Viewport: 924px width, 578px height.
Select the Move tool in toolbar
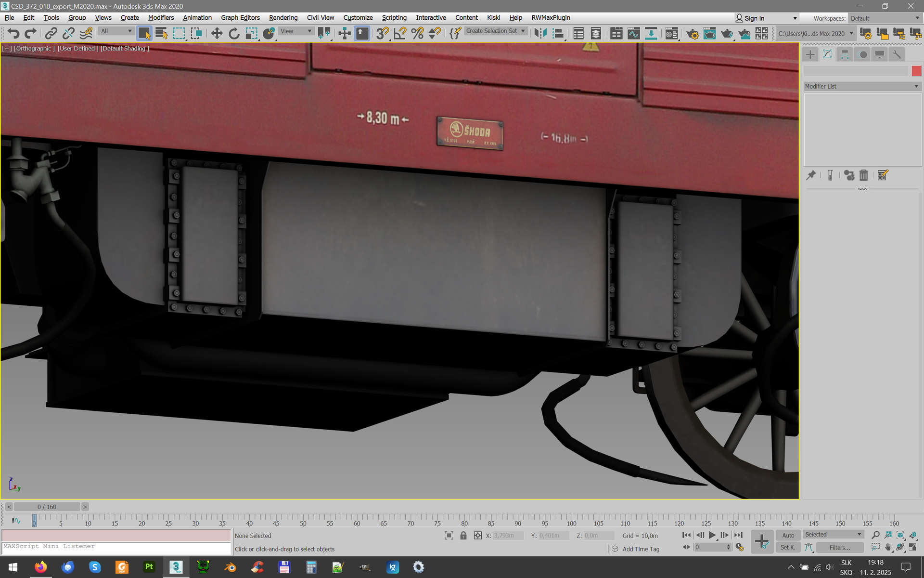tap(217, 33)
